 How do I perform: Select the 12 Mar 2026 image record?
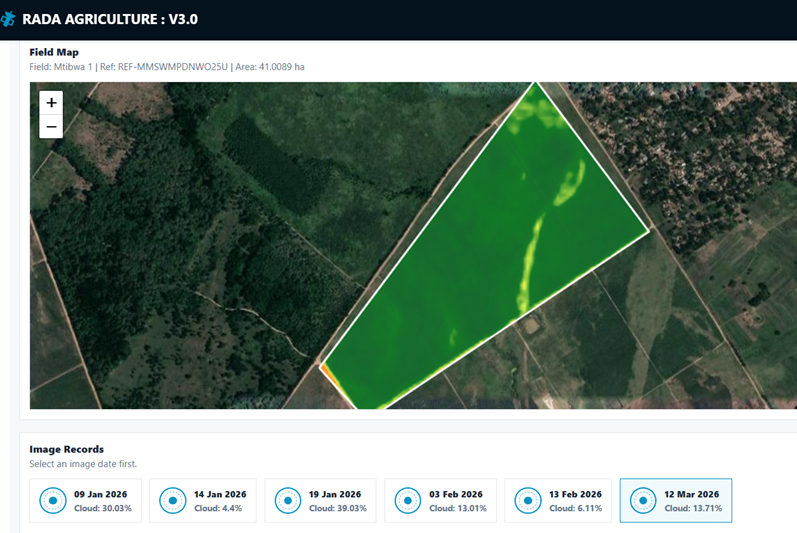coord(676,500)
